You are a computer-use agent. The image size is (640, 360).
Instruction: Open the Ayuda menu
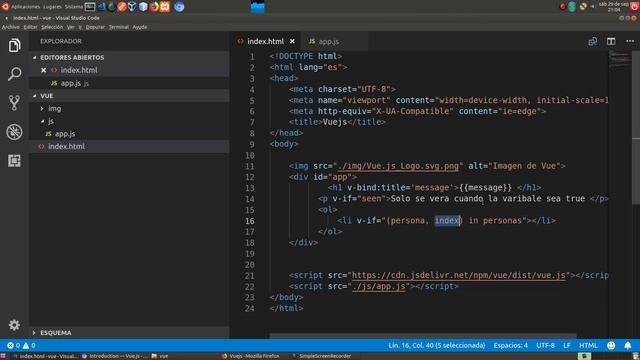pyautogui.click(x=140, y=27)
